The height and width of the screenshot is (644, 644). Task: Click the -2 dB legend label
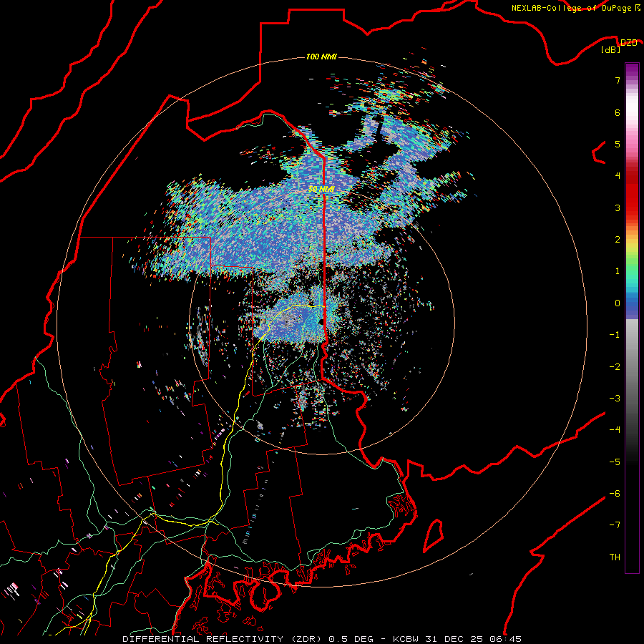(615, 367)
